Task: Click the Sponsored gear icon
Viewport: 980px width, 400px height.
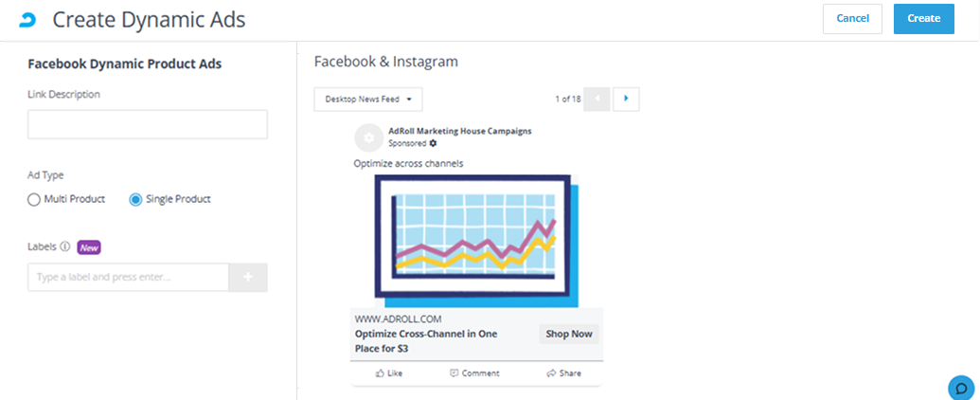Action: [433, 143]
